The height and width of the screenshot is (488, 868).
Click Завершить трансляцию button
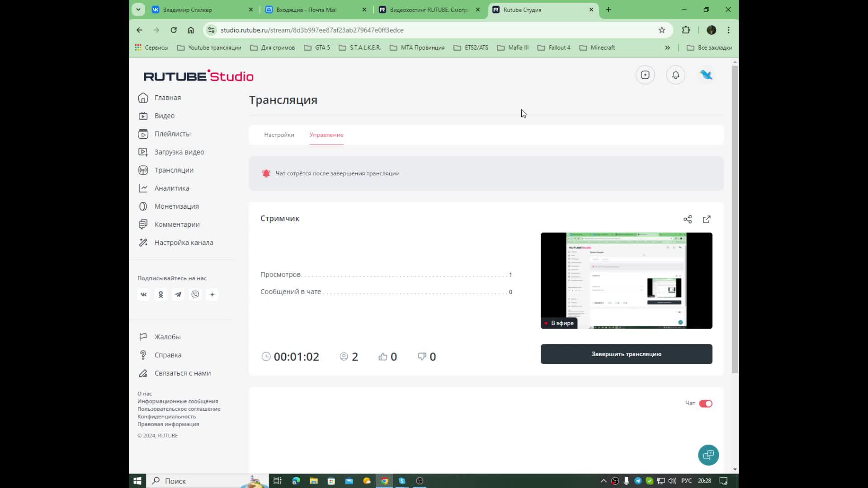(x=627, y=354)
